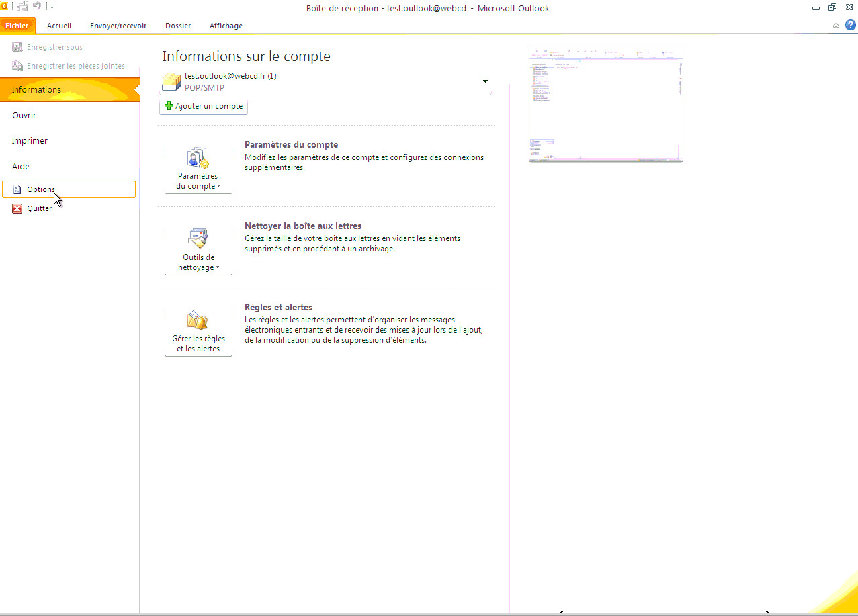This screenshot has width=858, height=616.
Task: Click the blue Help question mark icon
Action: [x=851, y=26]
